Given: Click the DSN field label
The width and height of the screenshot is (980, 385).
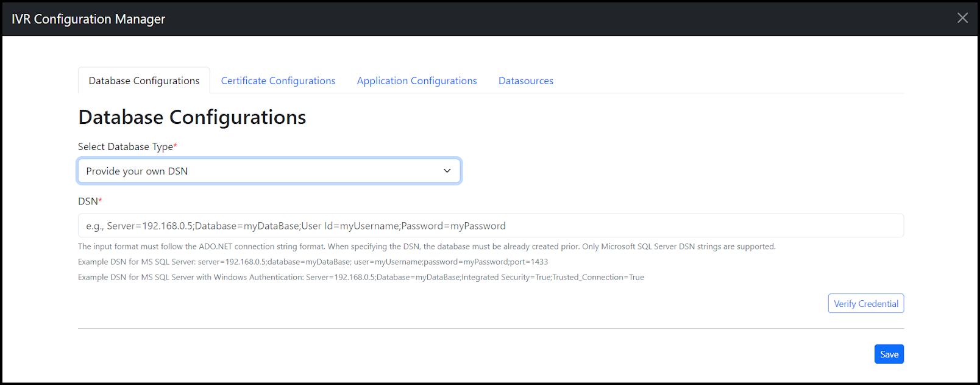Looking at the screenshot, I should [x=88, y=201].
